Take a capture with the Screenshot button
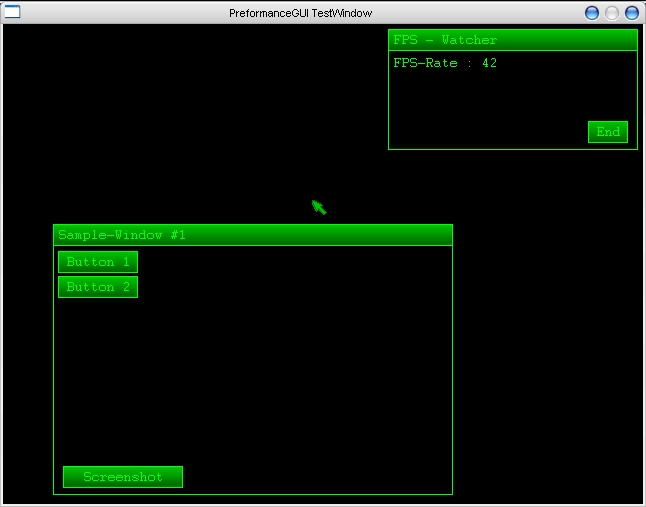 click(x=122, y=477)
